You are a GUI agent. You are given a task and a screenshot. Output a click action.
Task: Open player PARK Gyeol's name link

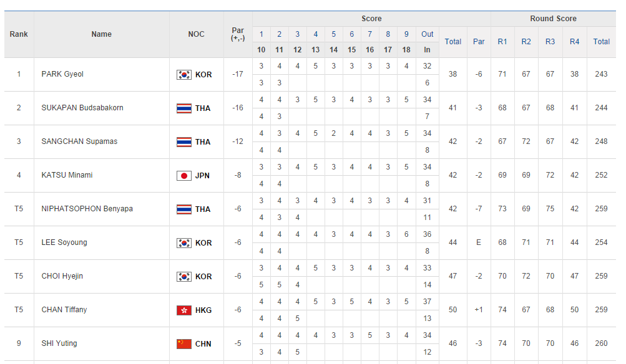[62, 74]
